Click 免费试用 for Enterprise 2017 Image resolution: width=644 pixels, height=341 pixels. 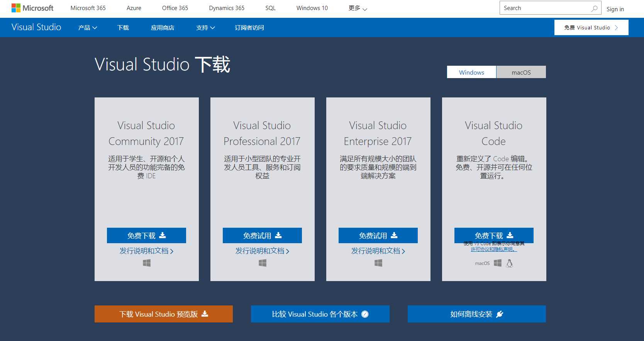378,235
